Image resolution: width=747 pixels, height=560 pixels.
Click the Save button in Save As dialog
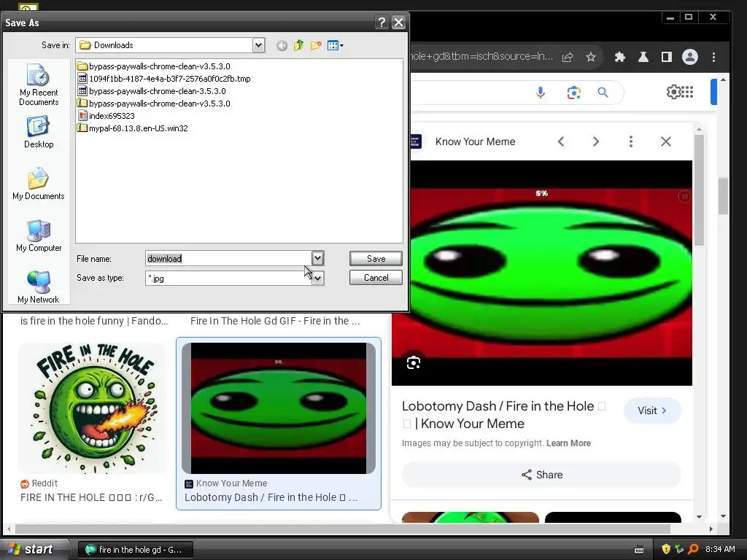pyautogui.click(x=376, y=259)
